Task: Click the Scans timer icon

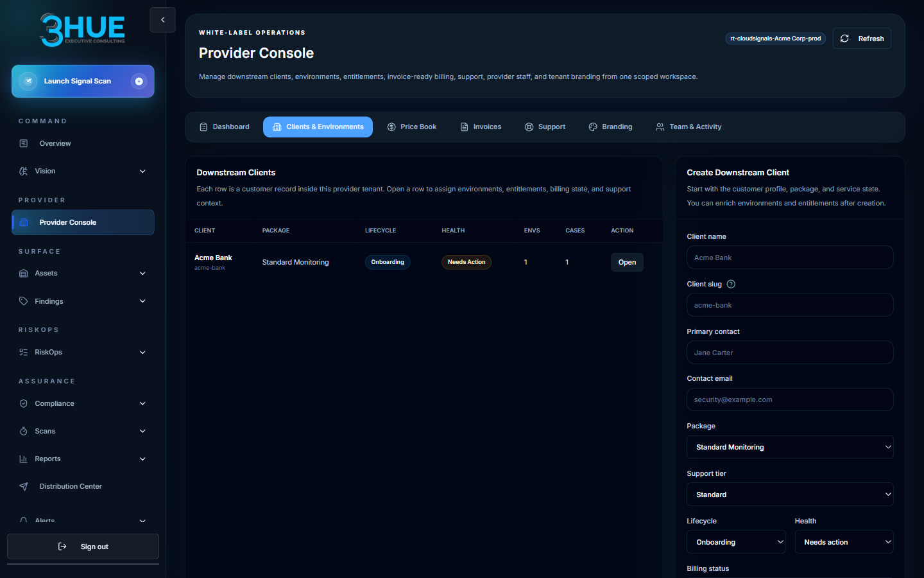Action: pyautogui.click(x=24, y=432)
